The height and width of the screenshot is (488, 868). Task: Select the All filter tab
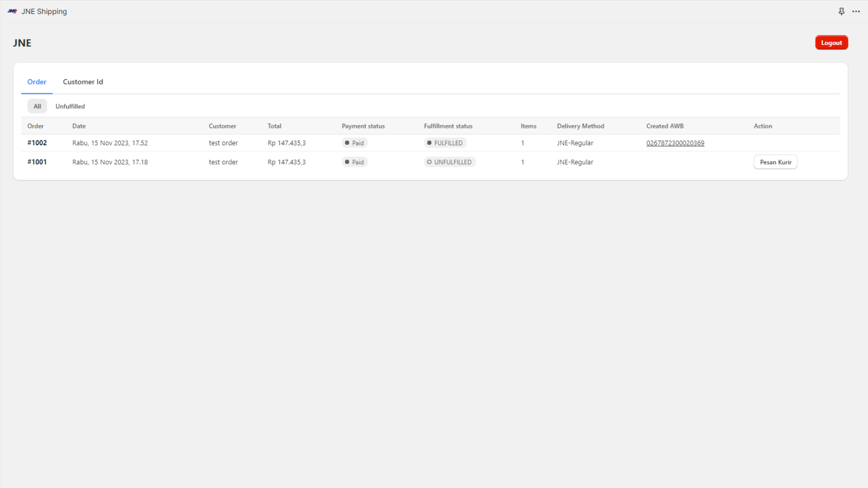point(37,106)
